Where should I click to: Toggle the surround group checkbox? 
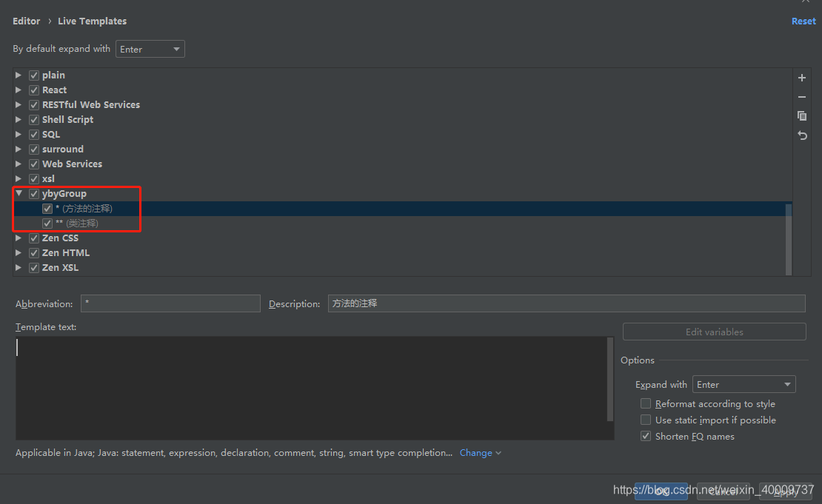point(34,149)
